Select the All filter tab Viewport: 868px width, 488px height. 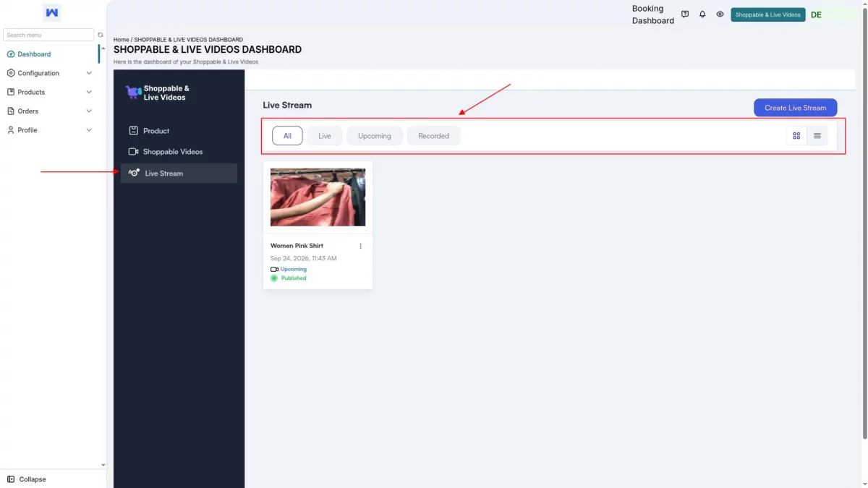[x=287, y=136]
